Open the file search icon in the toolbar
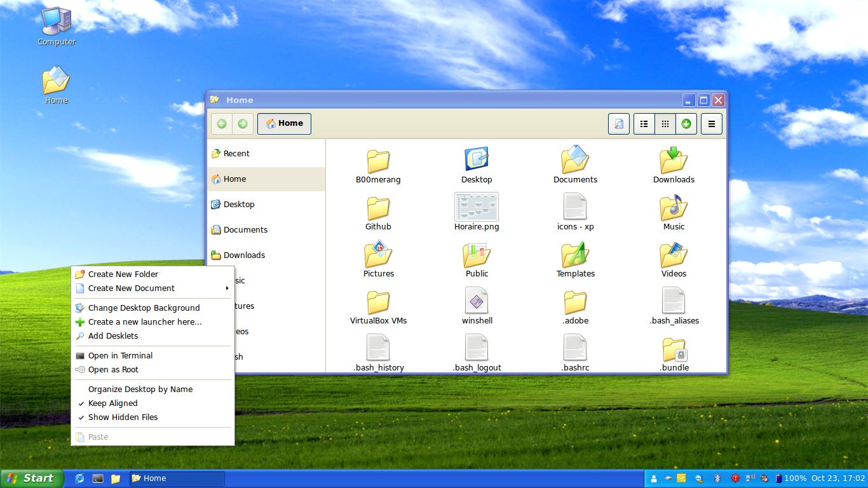The image size is (868, 488). pyautogui.click(x=618, y=123)
